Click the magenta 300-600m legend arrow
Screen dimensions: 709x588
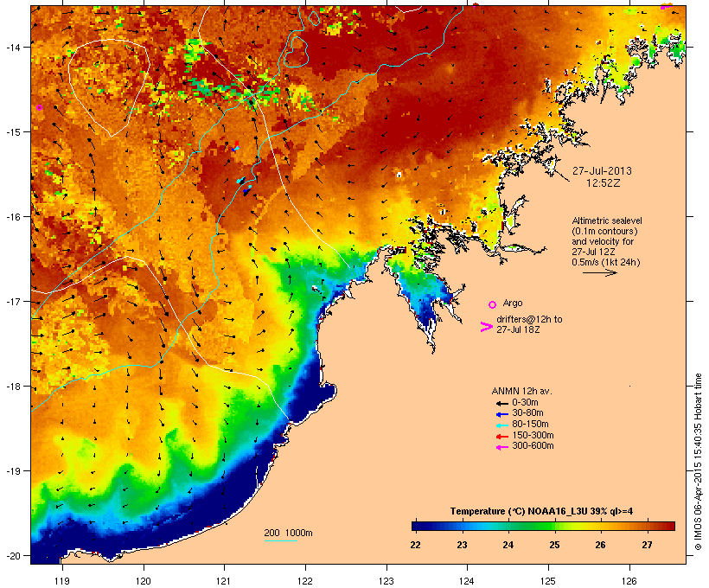[501, 447]
